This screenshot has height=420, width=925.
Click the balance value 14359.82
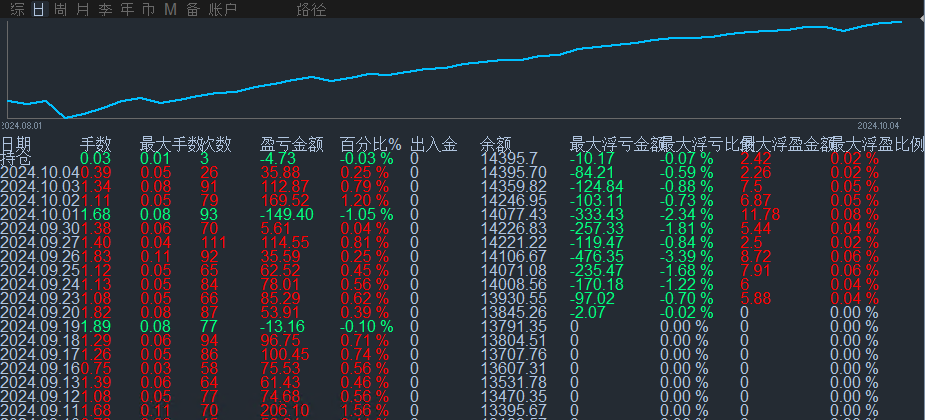[x=513, y=186]
